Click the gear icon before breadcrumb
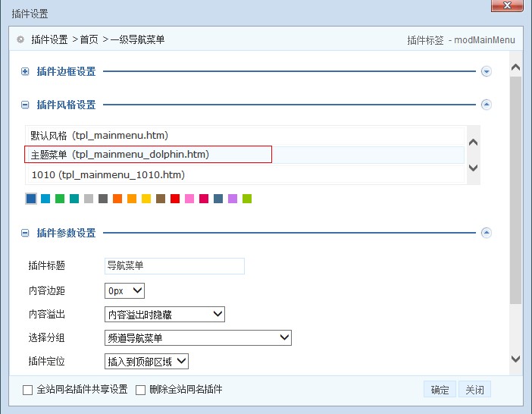 tap(20, 39)
